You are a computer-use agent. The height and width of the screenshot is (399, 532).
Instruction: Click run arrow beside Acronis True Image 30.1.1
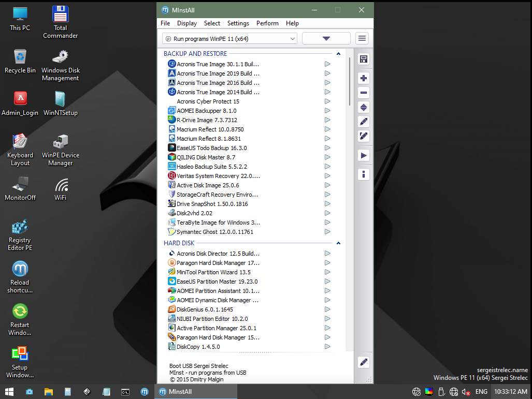(327, 64)
